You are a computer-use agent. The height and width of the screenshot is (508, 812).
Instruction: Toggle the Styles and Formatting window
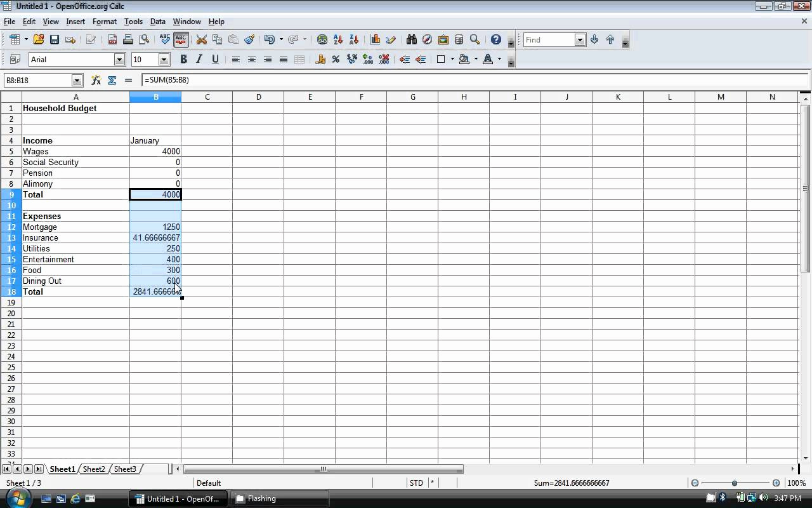pyautogui.click(x=15, y=59)
